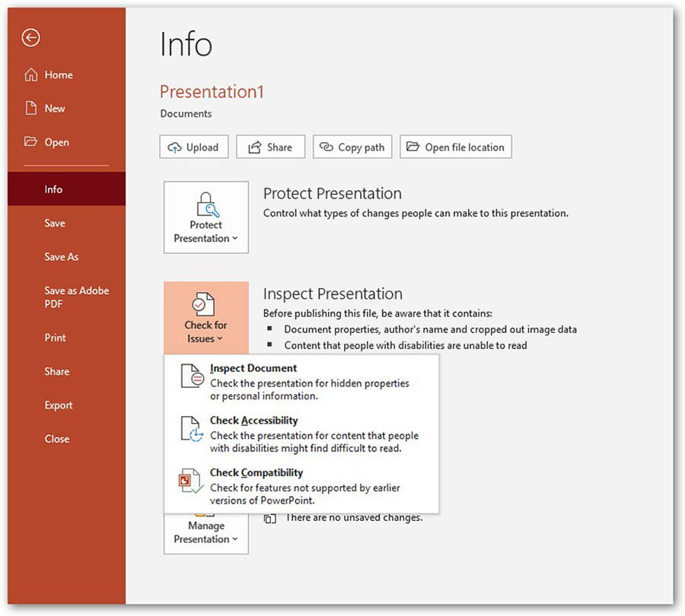
Task: Choose Export from the sidebar
Action: (59, 405)
